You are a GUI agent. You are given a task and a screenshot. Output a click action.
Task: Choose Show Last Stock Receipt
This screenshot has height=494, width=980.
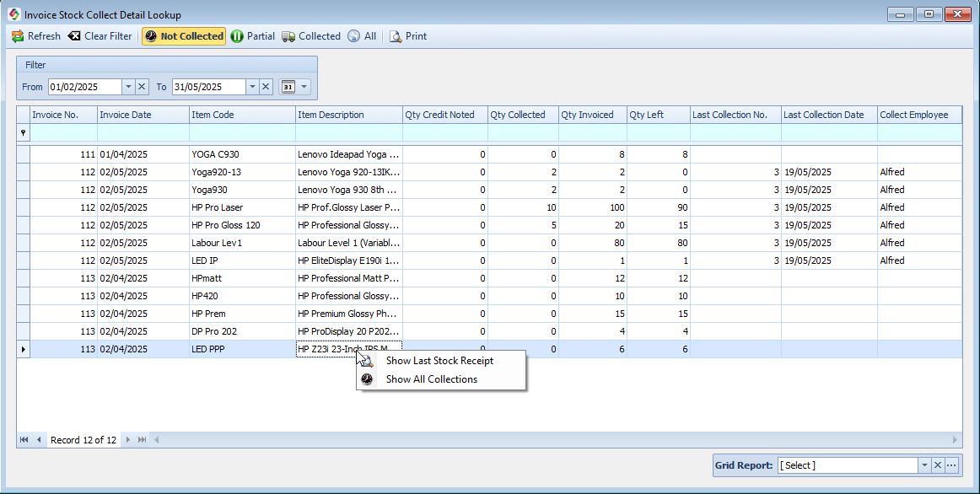440,361
